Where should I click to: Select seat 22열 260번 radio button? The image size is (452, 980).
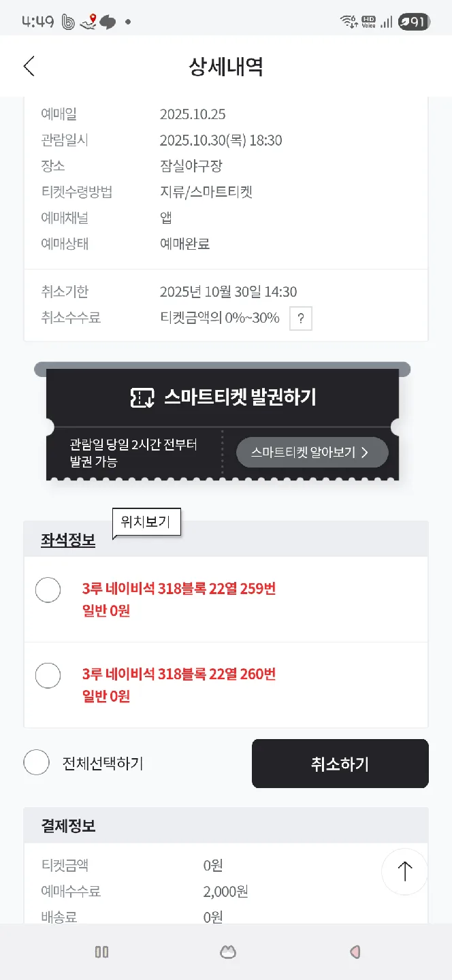(x=48, y=676)
